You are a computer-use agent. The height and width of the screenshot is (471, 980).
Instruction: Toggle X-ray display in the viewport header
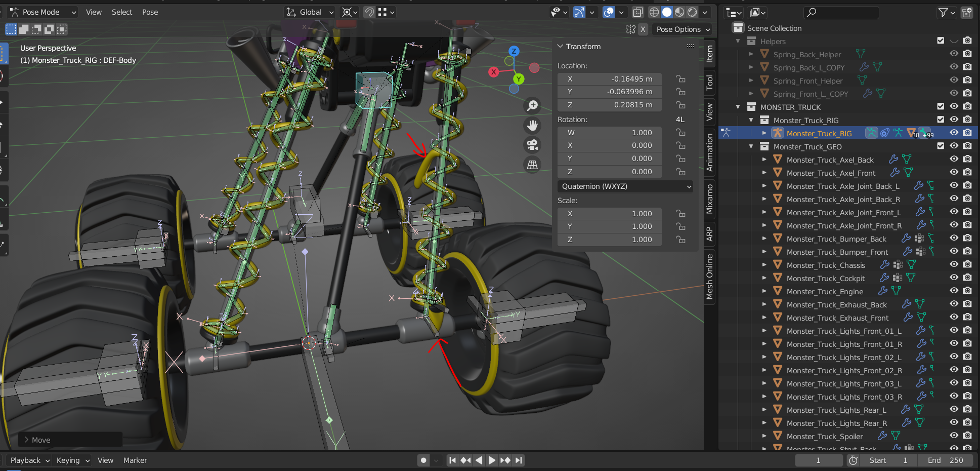638,12
